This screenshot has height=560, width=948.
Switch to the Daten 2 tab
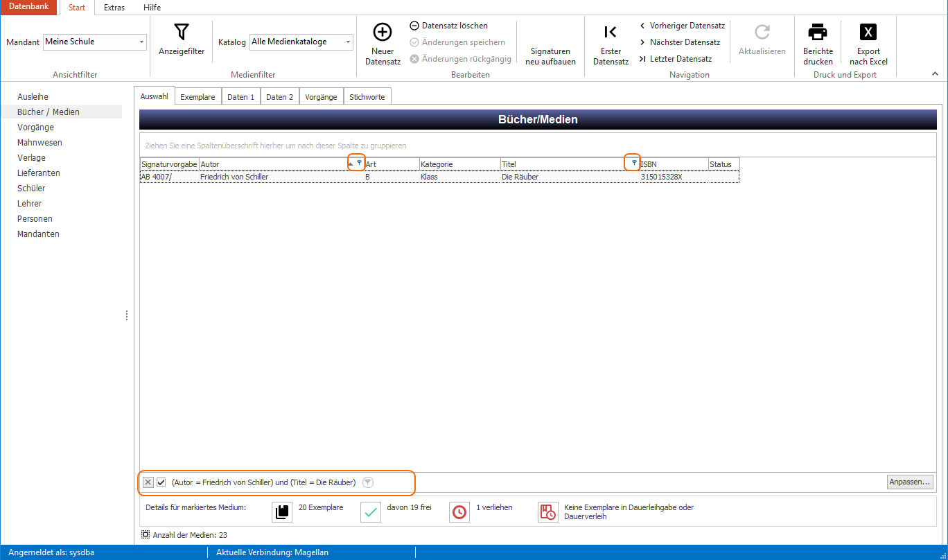280,97
